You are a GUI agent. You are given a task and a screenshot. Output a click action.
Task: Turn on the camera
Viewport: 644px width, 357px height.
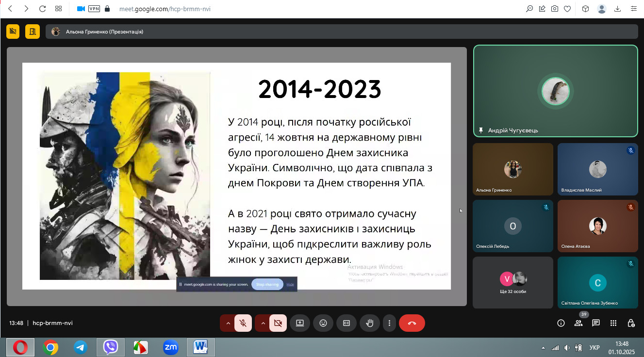point(278,323)
